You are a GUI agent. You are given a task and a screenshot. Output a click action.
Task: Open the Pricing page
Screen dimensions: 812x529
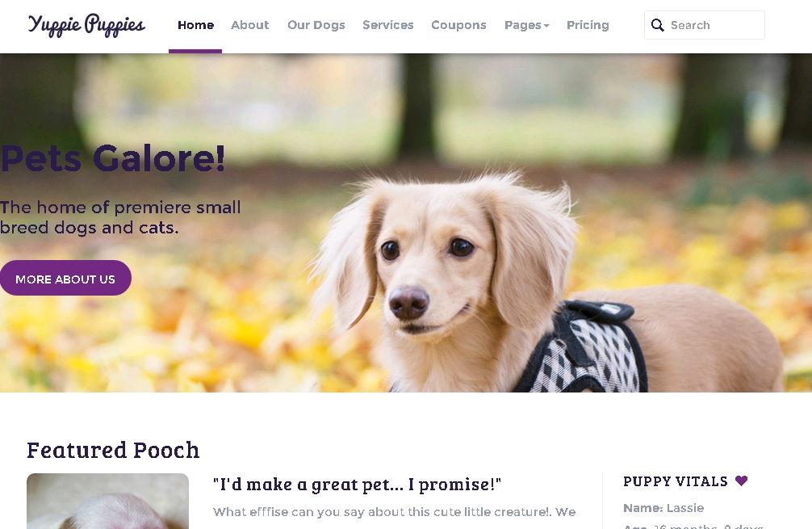coord(588,25)
